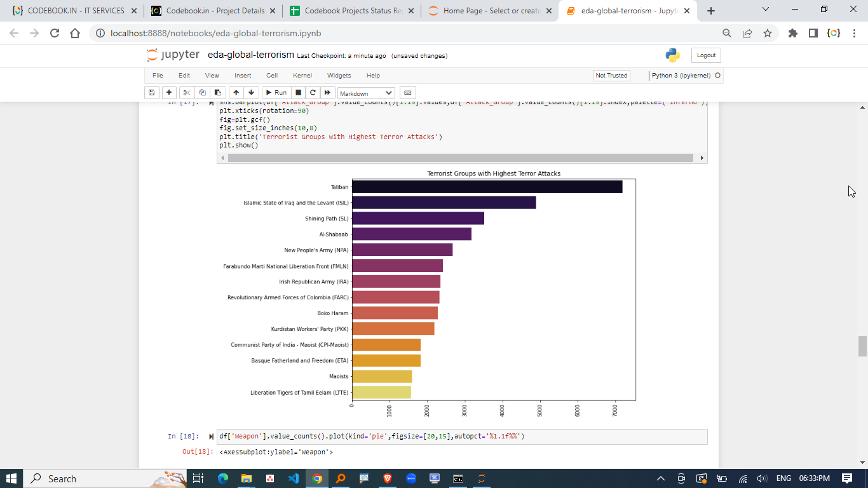This screenshot has width=868, height=488.
Task: Click the Jupyter logo
Action: (172, 55)
